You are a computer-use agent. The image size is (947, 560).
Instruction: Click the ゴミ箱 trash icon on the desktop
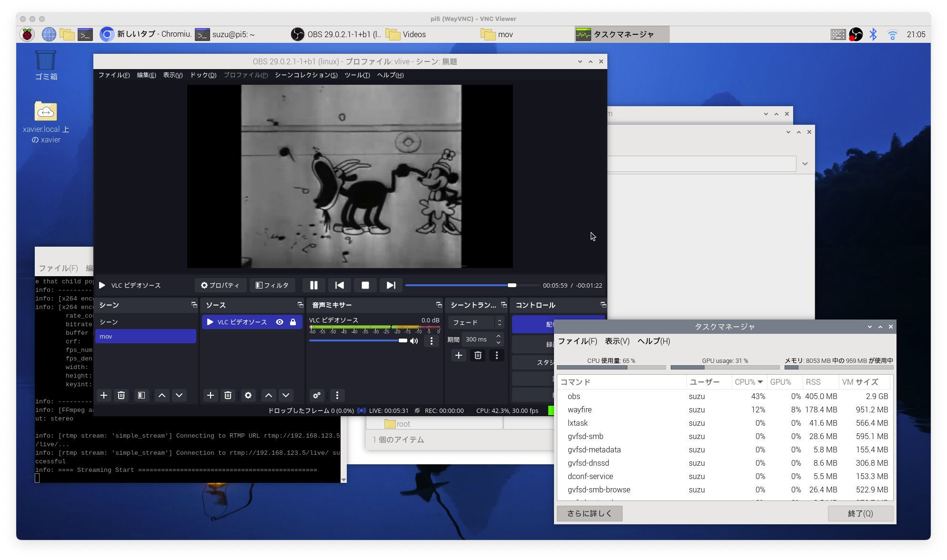tap(46, 66)
